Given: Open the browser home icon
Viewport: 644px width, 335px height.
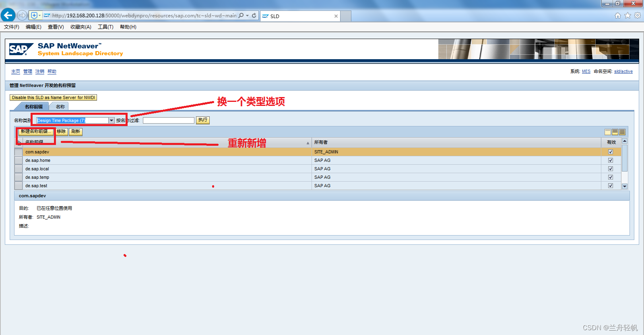Looking at the screenshot, I should click(x=618, y=15).
